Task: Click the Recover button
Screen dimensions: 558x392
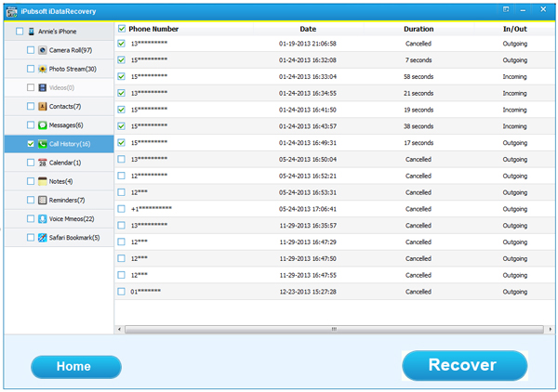Action: coord(464,365)
